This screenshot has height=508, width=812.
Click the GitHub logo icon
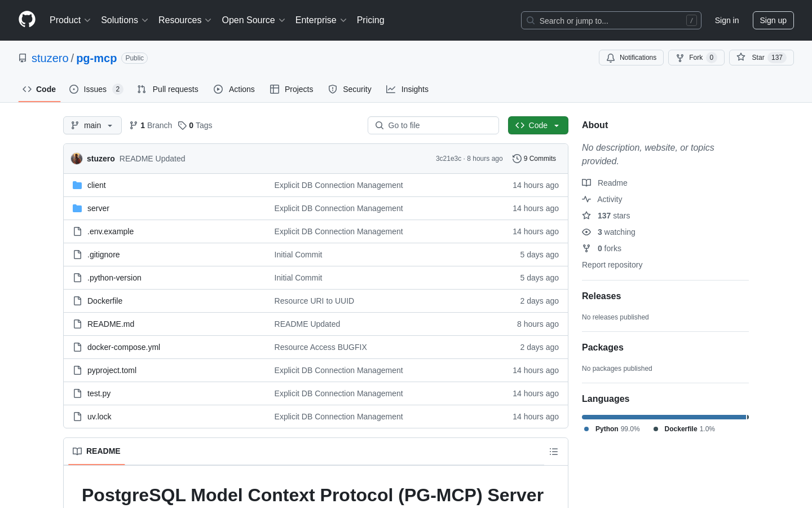coord(27,20)
